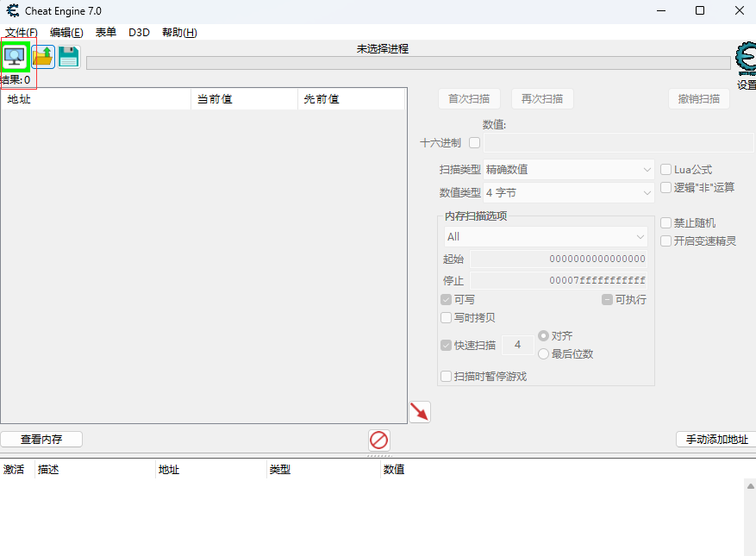
Task: Click the red arrow add-to-list icon
Action: (420, 412)
